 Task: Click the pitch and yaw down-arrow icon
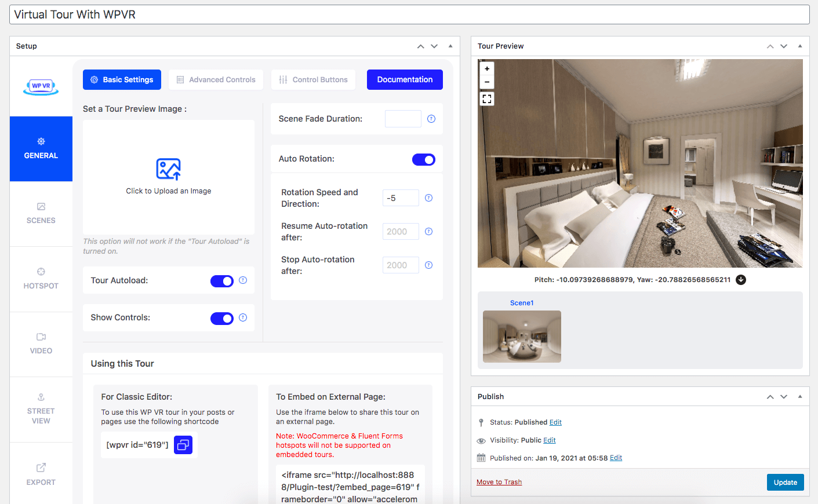click(741, 280)
